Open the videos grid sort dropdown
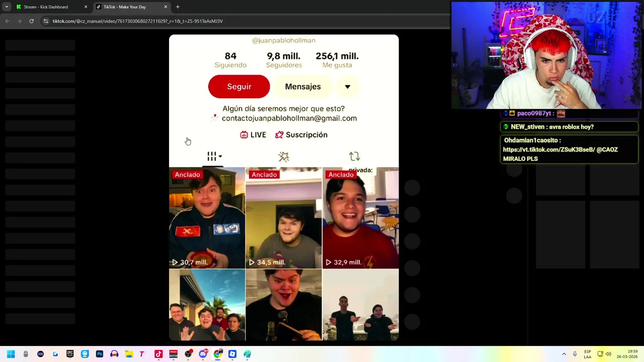Viewport: 644px width, 362px height. pyautogui.click(x=213, y=156)
